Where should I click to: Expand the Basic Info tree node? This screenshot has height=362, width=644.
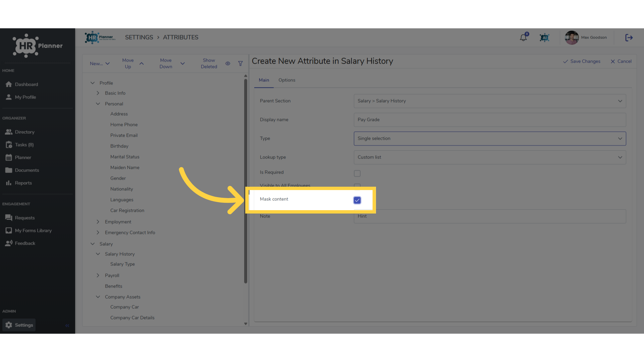coord(98,93)
